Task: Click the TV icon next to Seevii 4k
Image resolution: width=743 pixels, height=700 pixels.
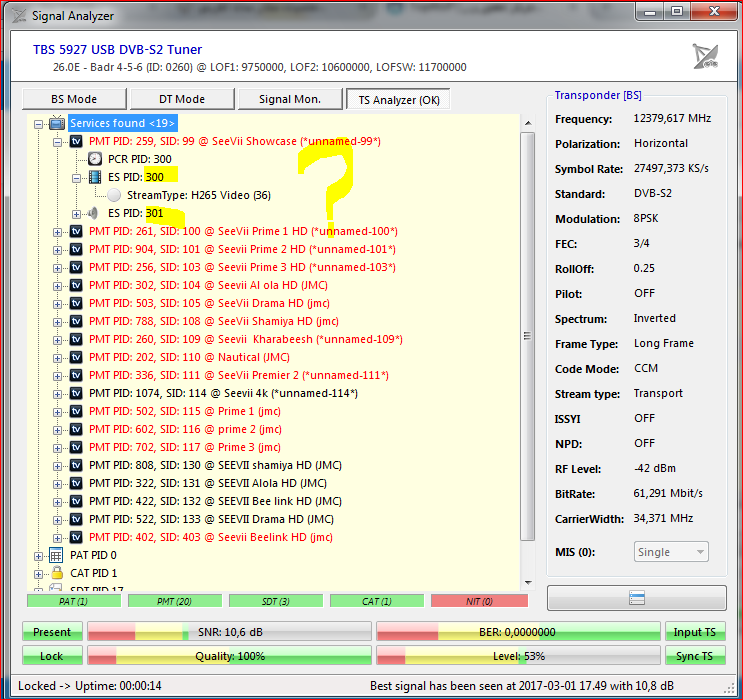Action: tap(75, 393)
